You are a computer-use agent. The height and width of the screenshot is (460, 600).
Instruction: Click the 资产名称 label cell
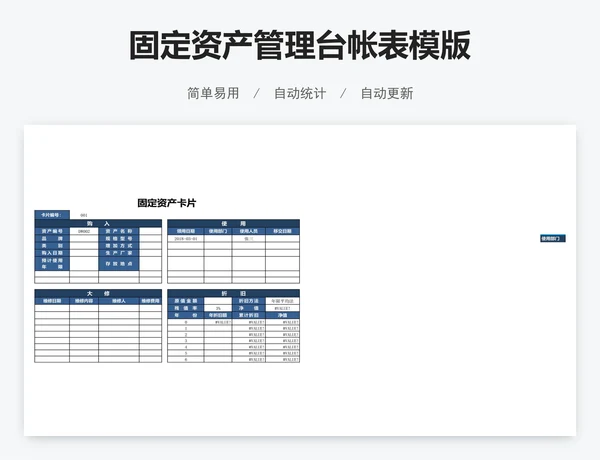(x=119, y=231)
